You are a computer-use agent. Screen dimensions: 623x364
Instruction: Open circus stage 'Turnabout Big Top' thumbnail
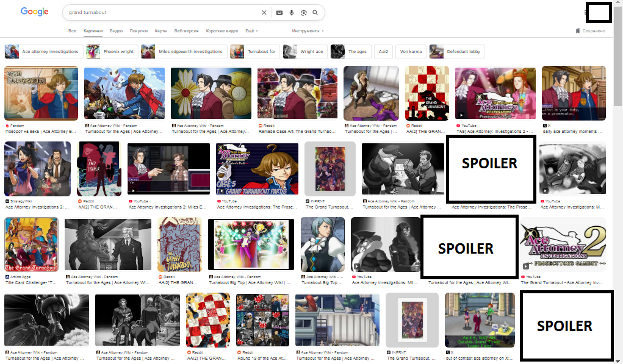pos(251,244)
